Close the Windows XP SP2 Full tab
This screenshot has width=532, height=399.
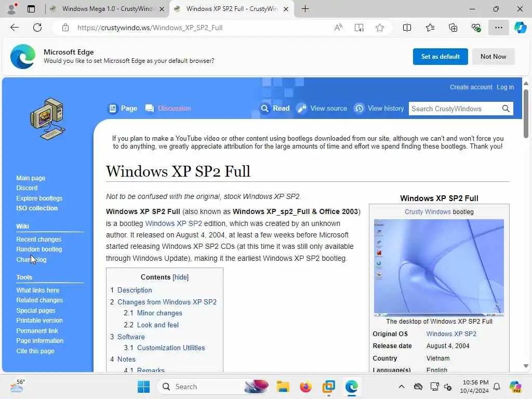286,9
